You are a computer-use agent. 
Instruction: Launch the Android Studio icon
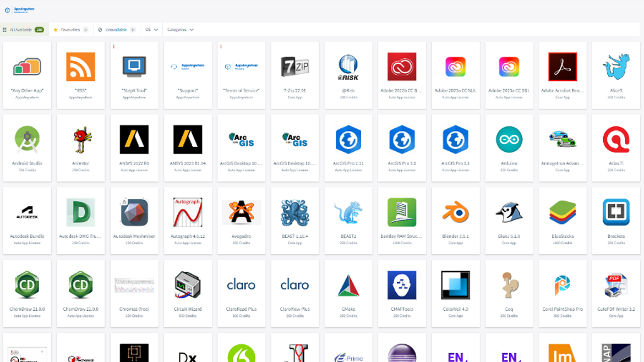point(27,140)
